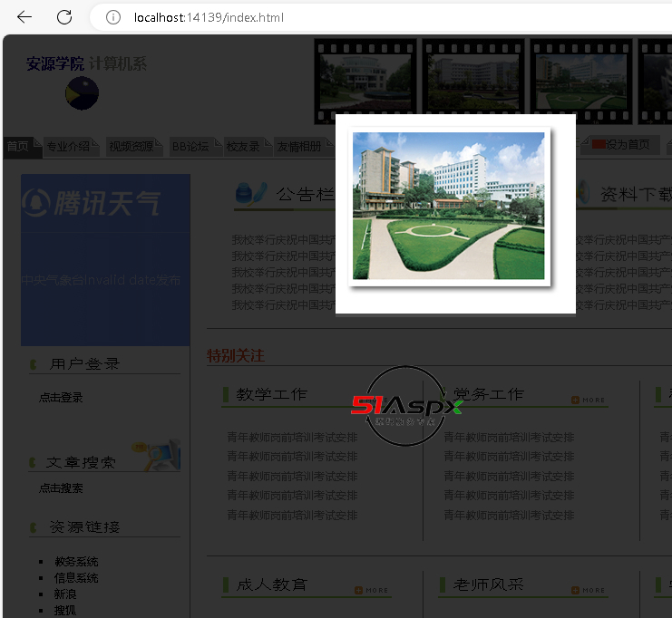
Task: Open the 专业介绍 navigation tab
Action: [68, 147]
